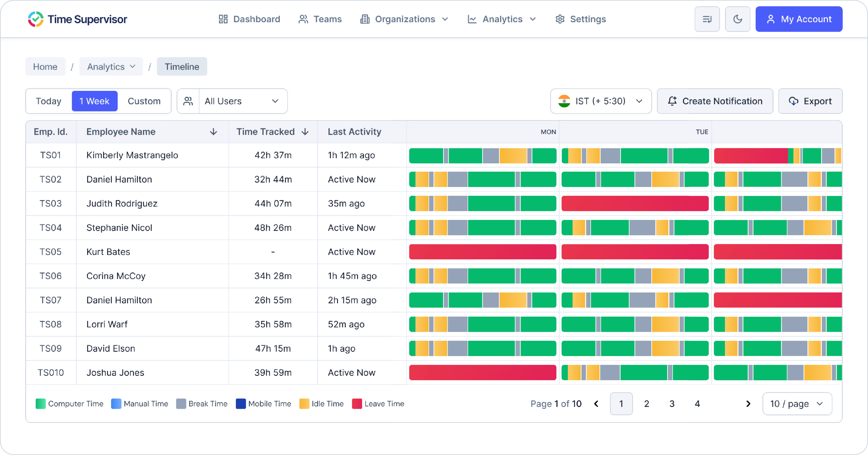This screenshot has height=455, width=868.
Task: Click the users icon beside All Users
Action: 188,101
